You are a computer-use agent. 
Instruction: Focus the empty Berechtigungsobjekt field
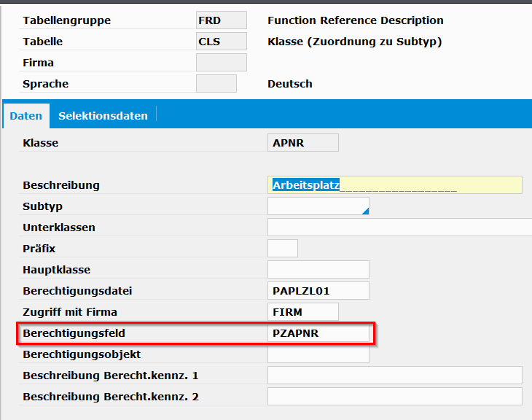point(318,354)
